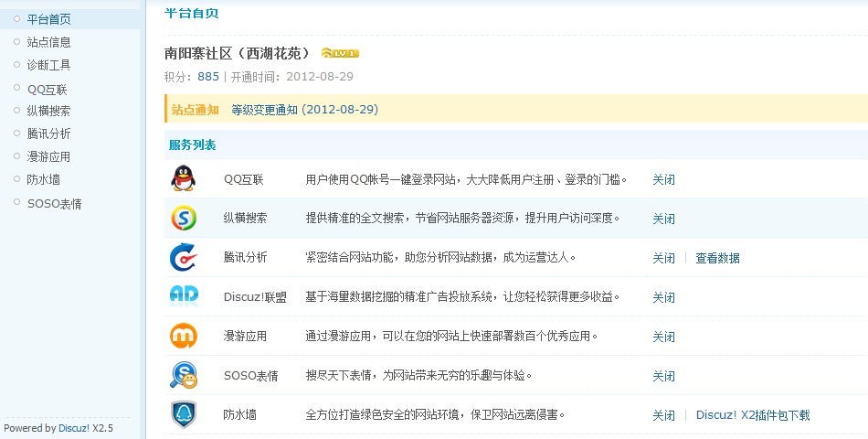This screenshot has height=439, width=868.
Task: Open 腾讯分析 in the sidebar
Action: pos(48,134)
